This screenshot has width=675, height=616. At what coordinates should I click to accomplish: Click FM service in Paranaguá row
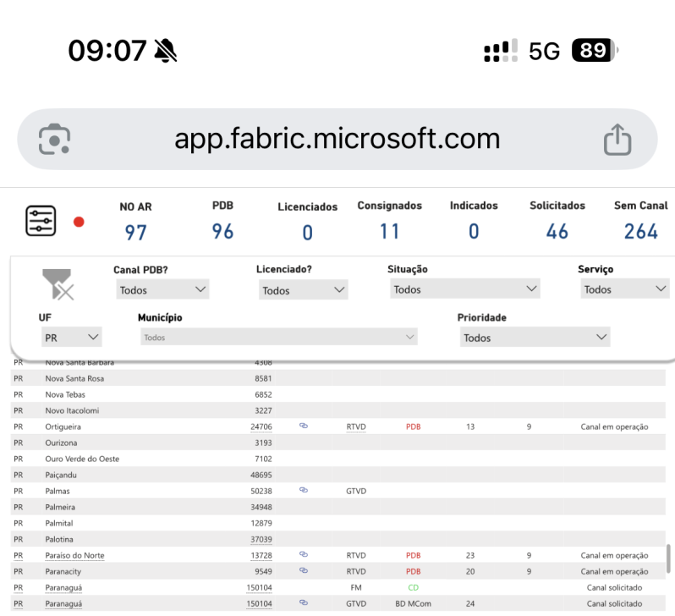356,587
